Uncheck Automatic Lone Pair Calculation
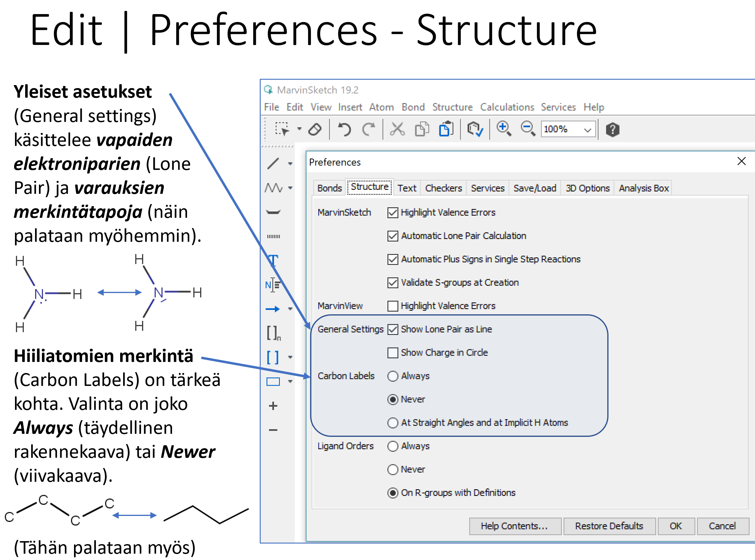Screen dimensions: 755x560 tap(392, 236)
